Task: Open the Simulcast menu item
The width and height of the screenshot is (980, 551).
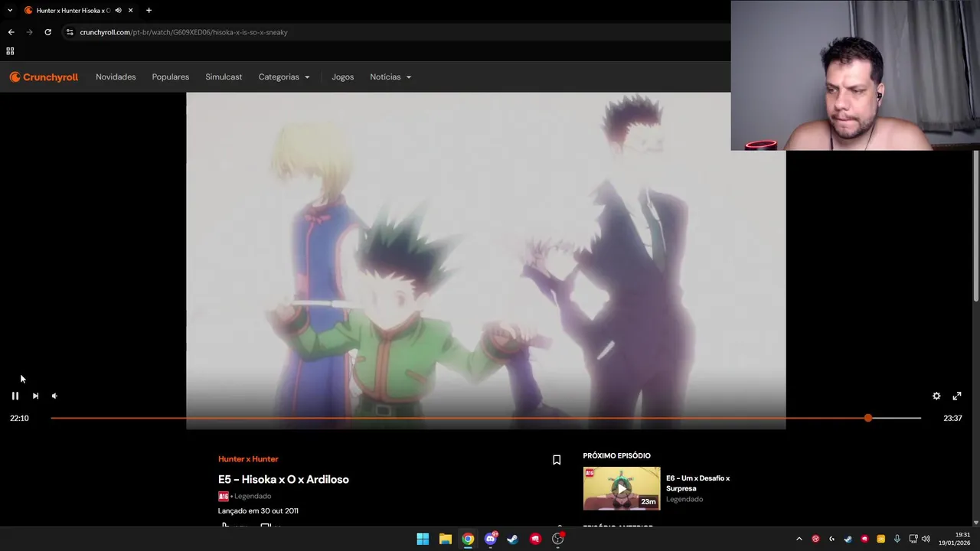Action: coord(224,77)
